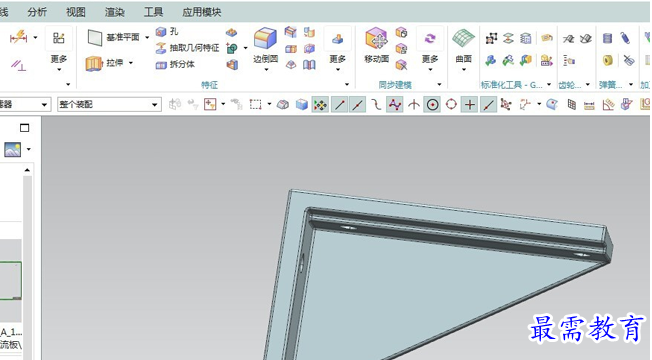Click the top boolean icon left of 边倒圆

pos(232,32)
